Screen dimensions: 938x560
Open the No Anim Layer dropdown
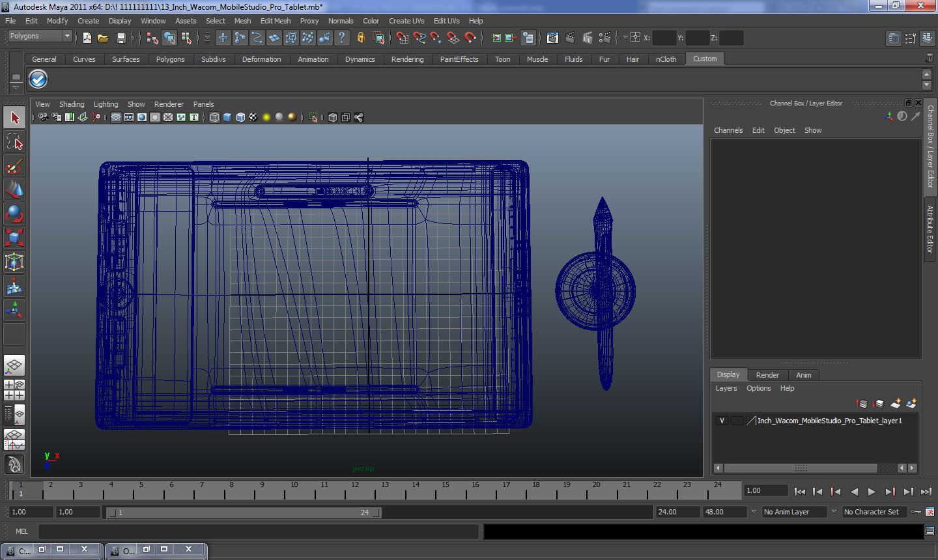794,512
